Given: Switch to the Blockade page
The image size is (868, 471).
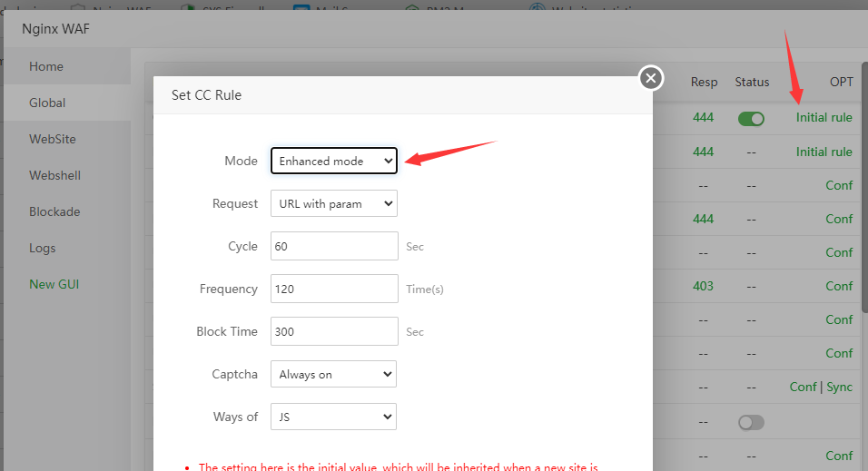Looking at the screenshot, I should click(54, 211).
